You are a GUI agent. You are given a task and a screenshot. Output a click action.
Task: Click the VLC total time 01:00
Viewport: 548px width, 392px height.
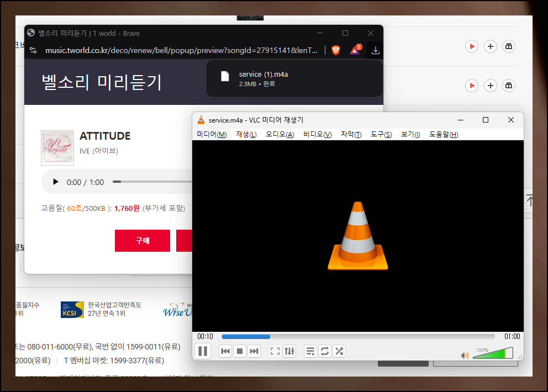[x=512, y=336]
